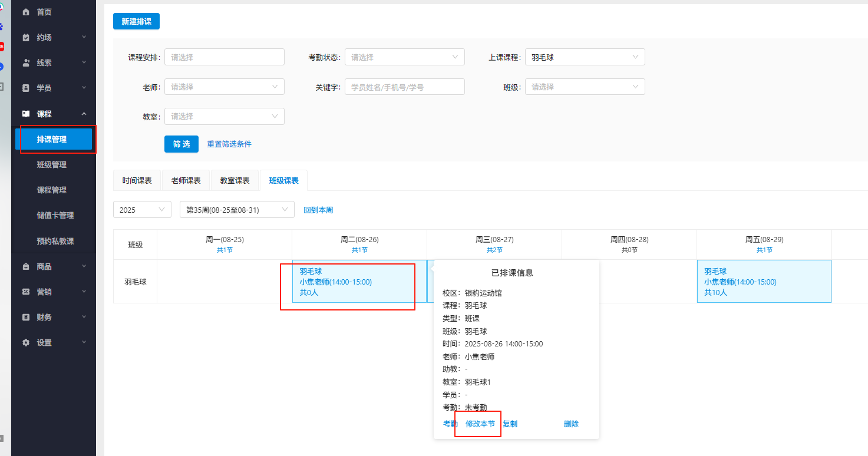Viewport: 868px width, 456px height.
Task: Expand the 2025 year selector dropdown
Action: 142,209
